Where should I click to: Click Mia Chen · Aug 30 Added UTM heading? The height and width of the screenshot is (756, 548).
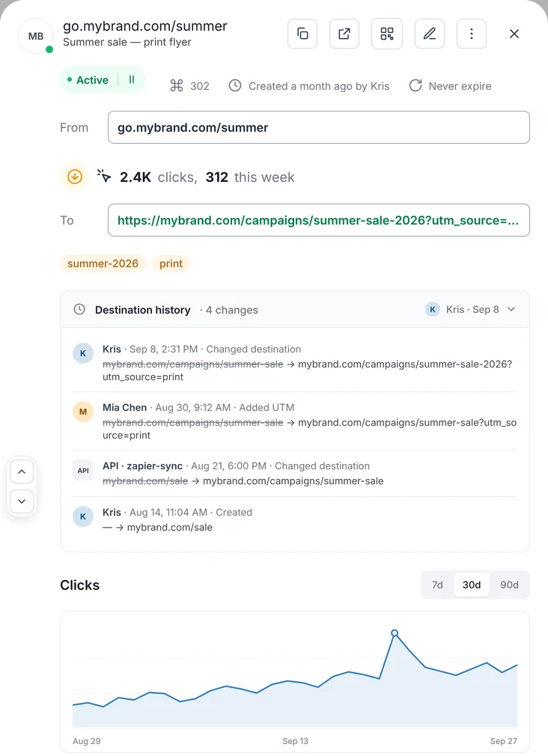click(x=198, y=407)
